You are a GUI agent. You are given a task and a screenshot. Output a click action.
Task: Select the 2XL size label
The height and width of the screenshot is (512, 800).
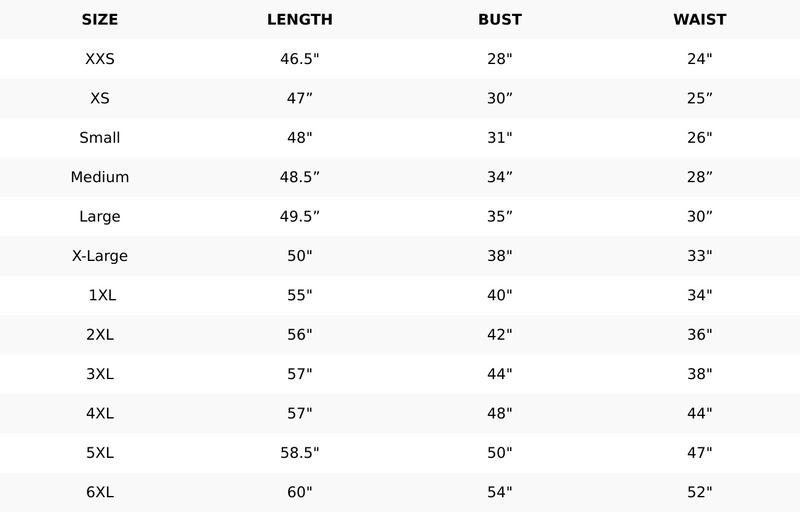click(100, 335)
